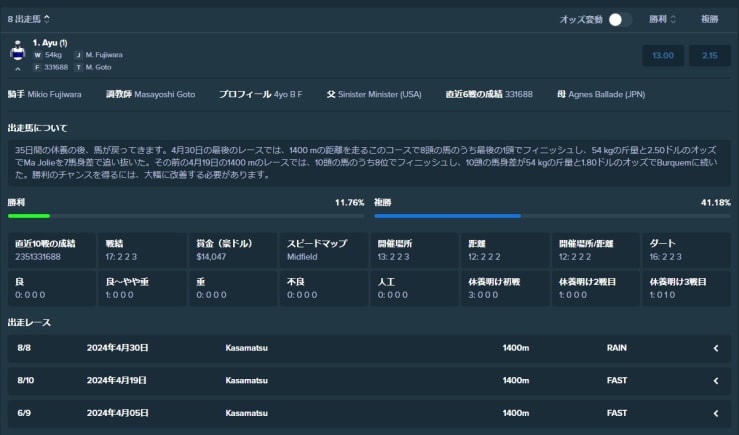The height and width of the screenshot is (435, 739).
Task: Click the 戦績 17: 2 2 3 card
Action: [x=142, y=250]
